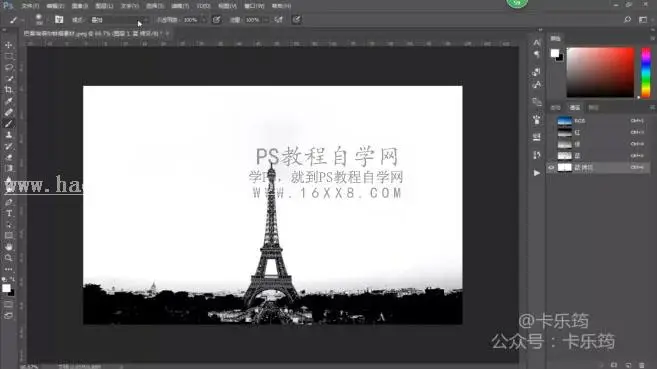Open the Window menu
The image size is (657, 369).
254,6
